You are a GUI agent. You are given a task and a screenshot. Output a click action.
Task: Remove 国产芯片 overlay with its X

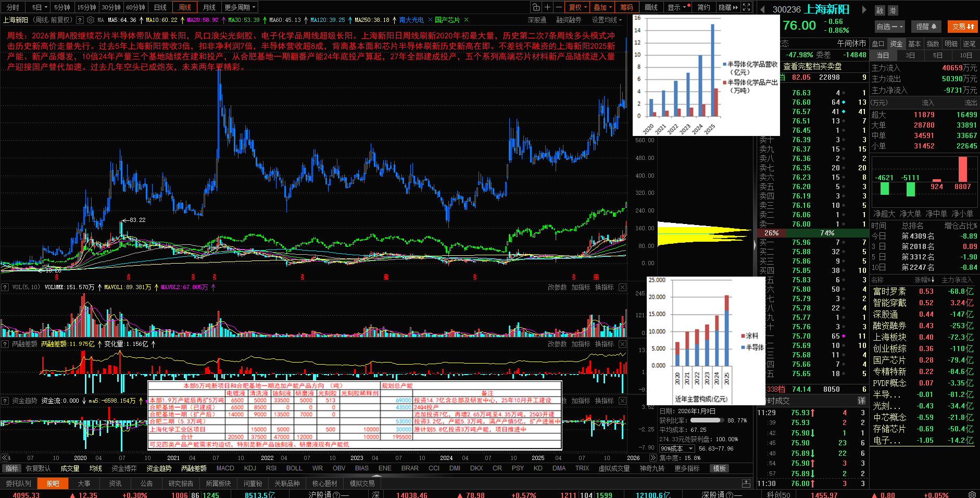tap(466, 20)
